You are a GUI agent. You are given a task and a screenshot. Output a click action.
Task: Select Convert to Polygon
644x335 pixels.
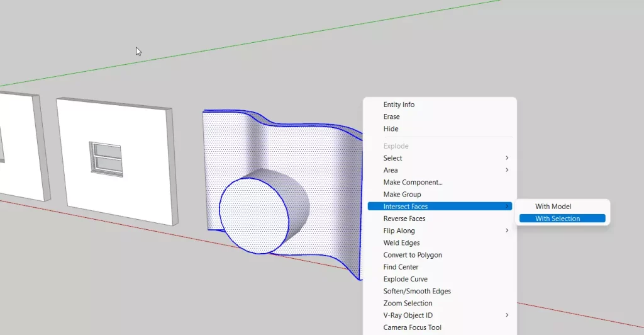point(440,255)
